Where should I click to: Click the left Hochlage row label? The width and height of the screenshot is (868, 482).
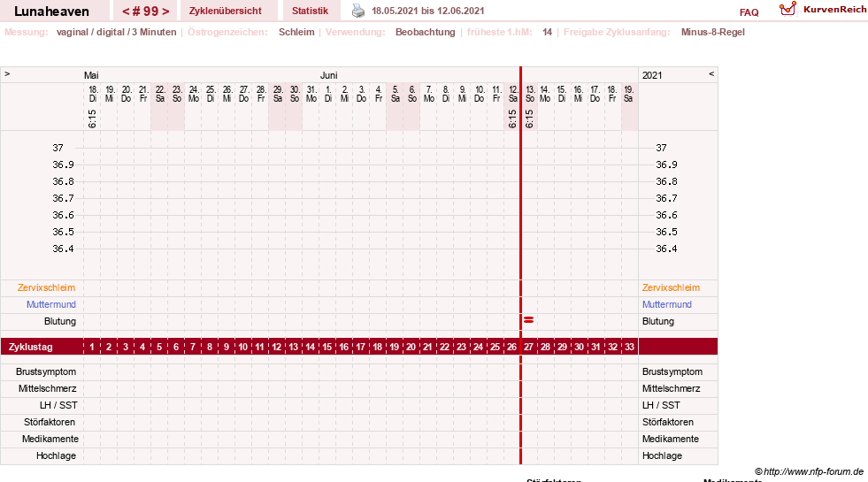coord(56,455)
